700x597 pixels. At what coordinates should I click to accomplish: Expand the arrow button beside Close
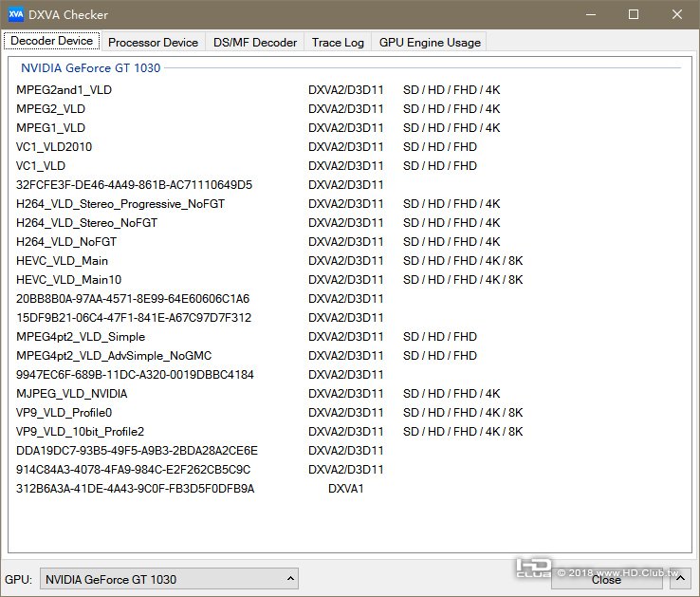680,579
